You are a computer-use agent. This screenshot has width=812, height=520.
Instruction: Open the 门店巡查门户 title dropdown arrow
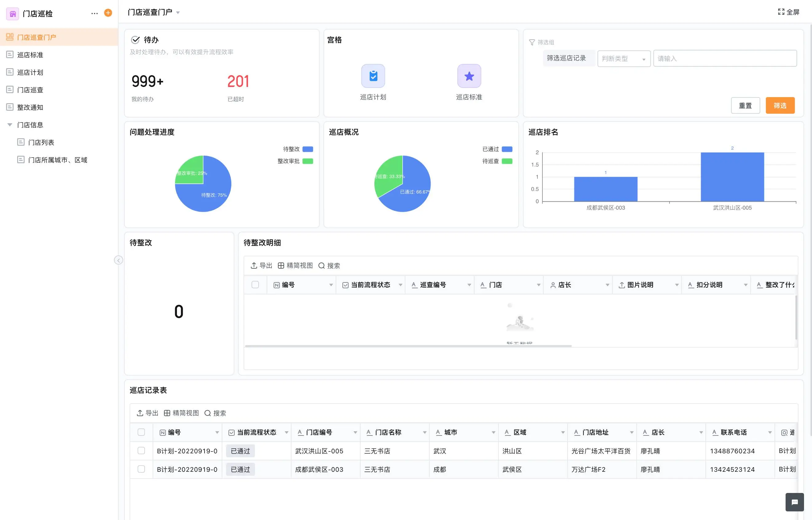178,13
